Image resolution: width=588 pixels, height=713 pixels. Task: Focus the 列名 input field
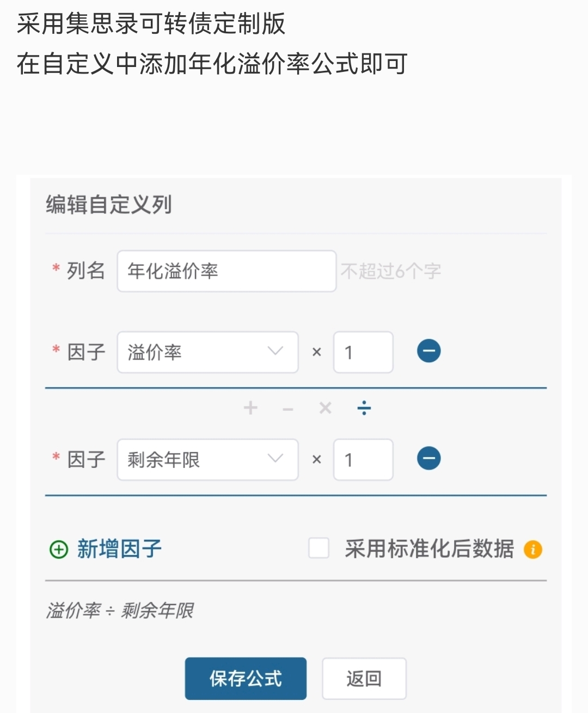226,271
